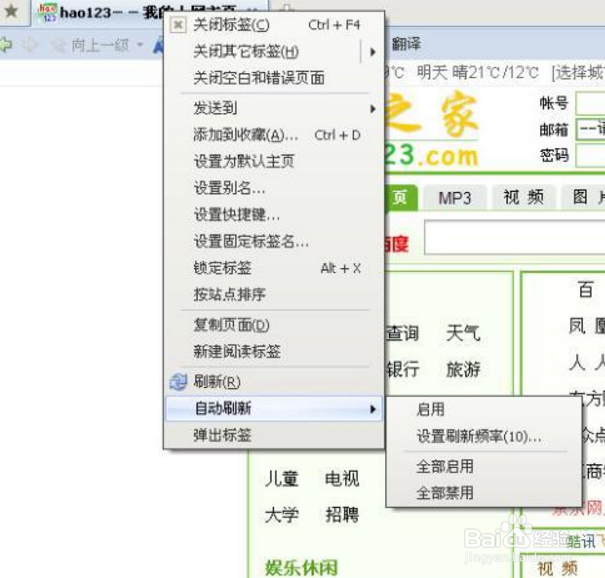
Task: Click the green back arrow icon
Action: (5, 45)
